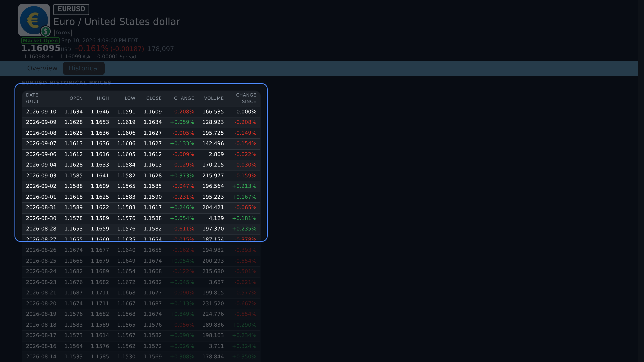644x362 pixels.
Task: Click change +0.849% on 2026-08-19
Action: pyautogui.click(x=182, y=314)
